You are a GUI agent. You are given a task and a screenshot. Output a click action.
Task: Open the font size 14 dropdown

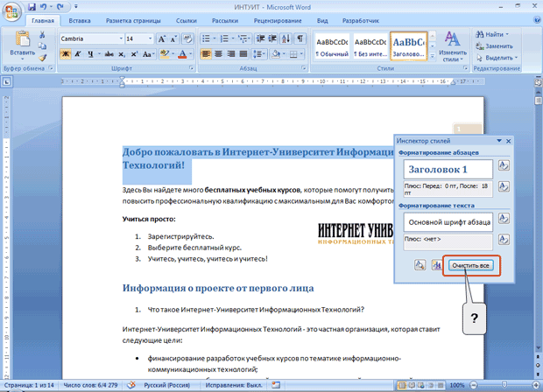[x=150, y=38]
